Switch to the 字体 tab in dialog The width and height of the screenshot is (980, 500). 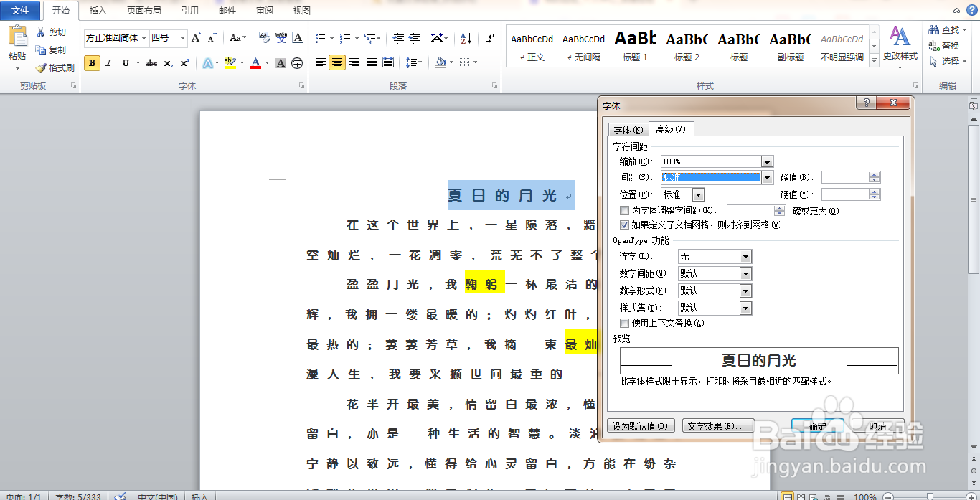click(628, 130)
